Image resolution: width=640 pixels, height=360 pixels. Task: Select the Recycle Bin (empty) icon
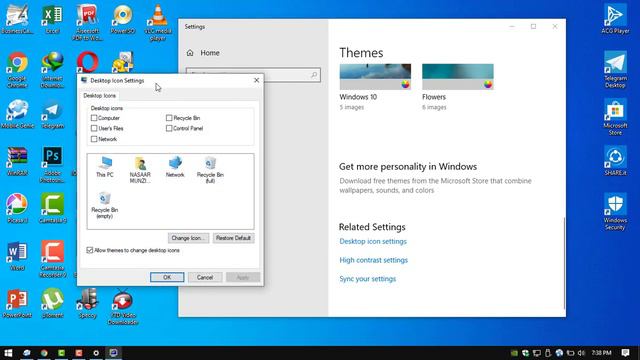(105, 205)
